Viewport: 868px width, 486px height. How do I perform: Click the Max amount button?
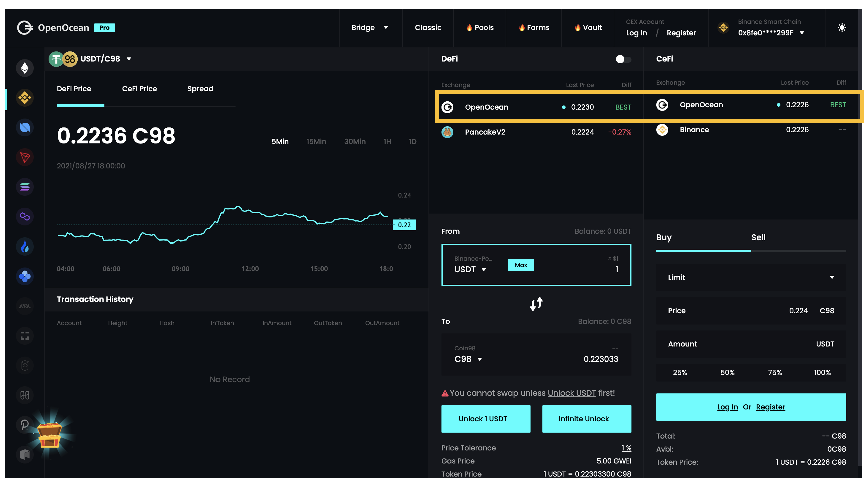[521, 265]
